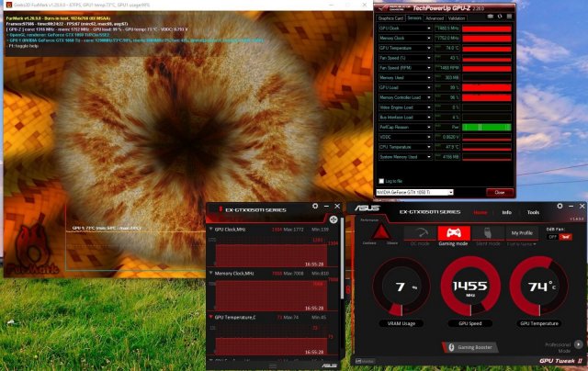Open Memory Used sensor dropdown

coord(429,77)
